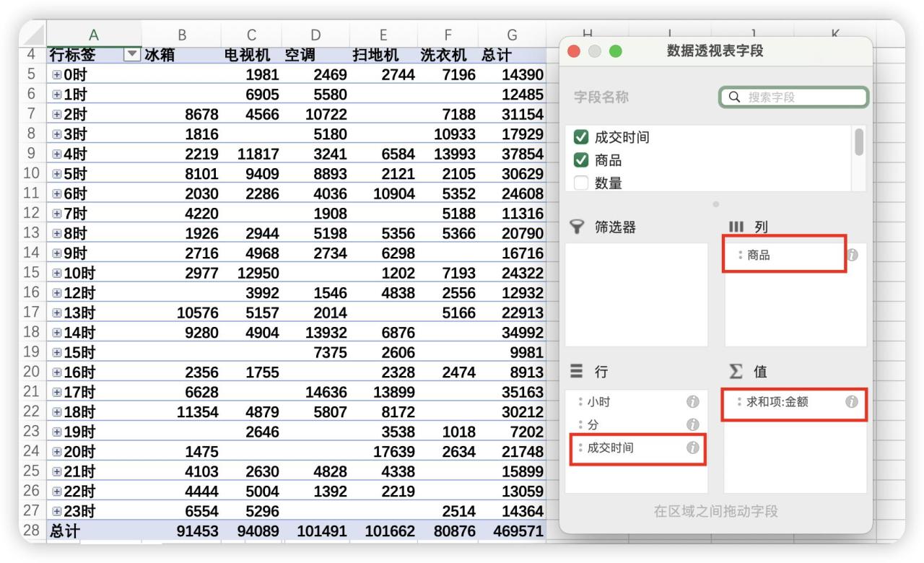Click the 总计 label in row 28
Screen dimensions: 924x563
pyautogui.click(x=65, y=532)
